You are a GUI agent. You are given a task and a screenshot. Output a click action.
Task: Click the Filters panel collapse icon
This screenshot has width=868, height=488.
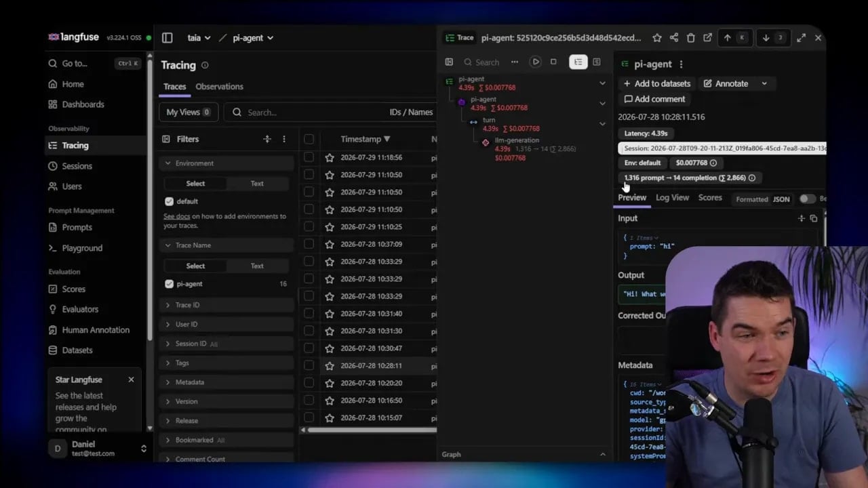(166, 139)
